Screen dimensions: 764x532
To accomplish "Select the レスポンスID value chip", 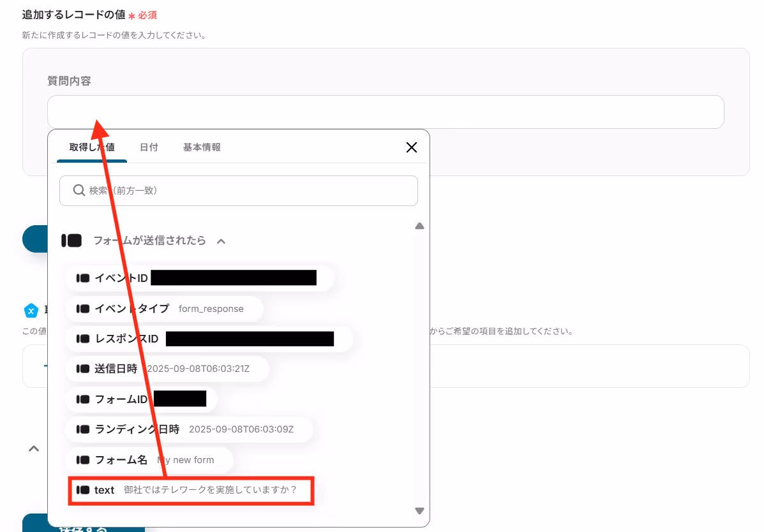I will coord(209,339).
